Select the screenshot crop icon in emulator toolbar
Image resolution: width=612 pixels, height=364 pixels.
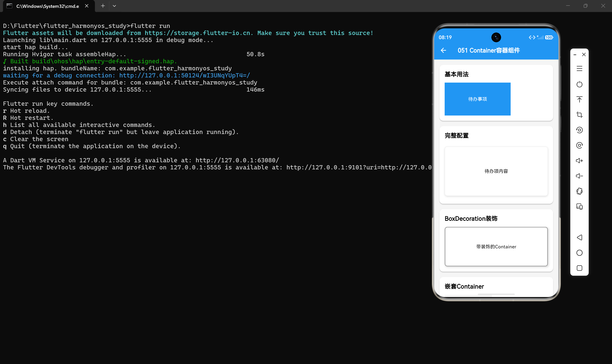coord(579,115)
